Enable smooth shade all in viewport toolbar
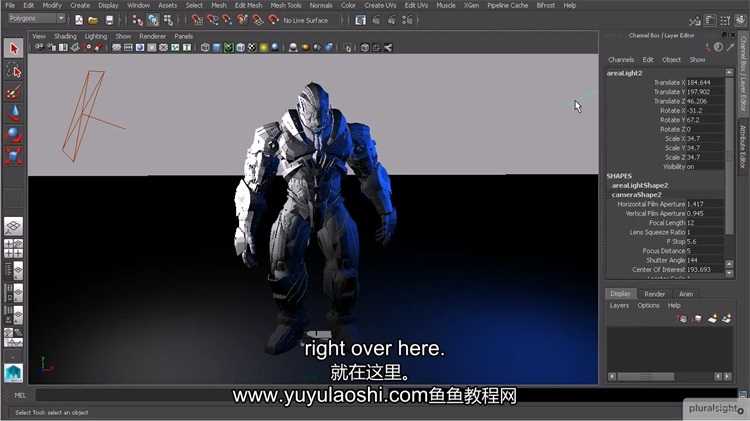Viewport: 750px width, 421px height. 217,47
